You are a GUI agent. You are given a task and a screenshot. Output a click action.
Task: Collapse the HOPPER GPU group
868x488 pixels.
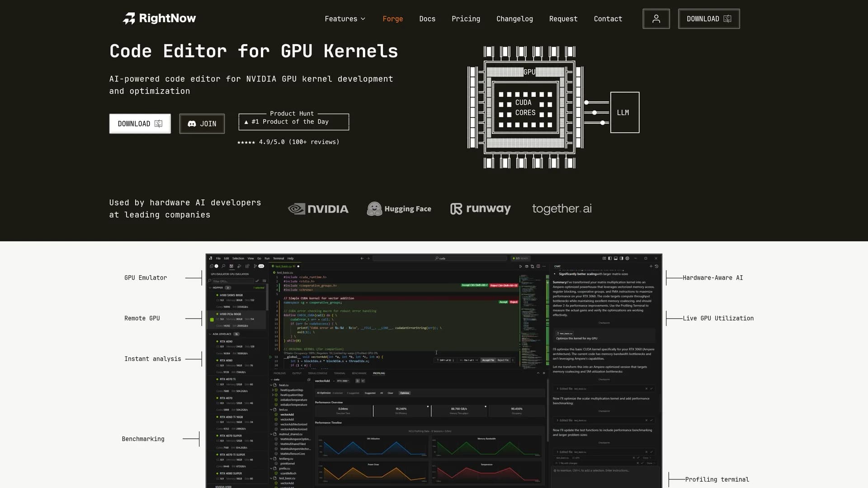tap(210, 288)
